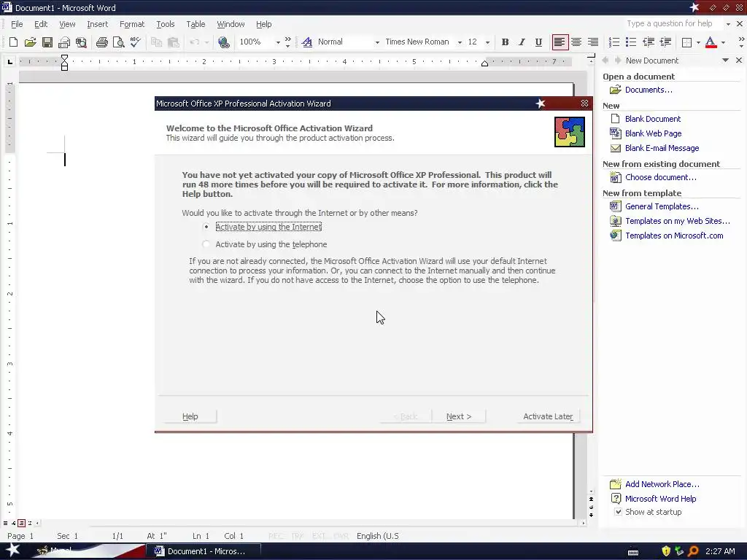747x560 pixels.
Task: Toggle Show at startup checkbox
Action: (618, 512)
